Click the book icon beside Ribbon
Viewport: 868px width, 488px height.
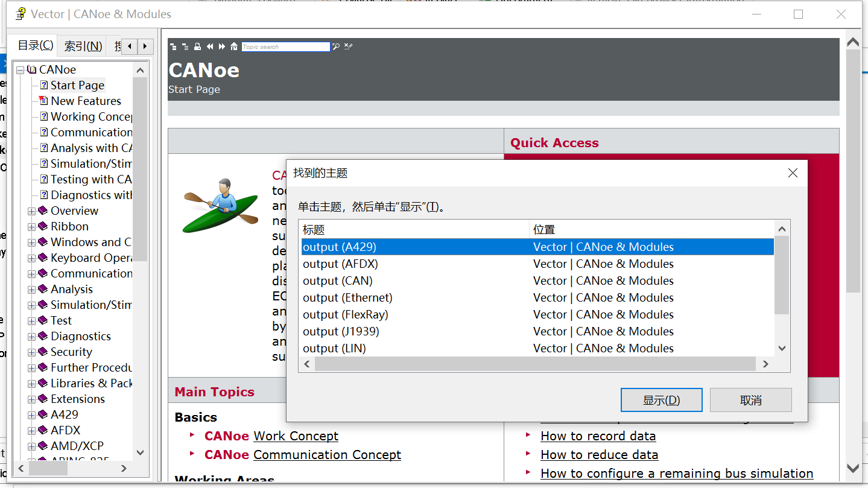pyautogui.click(x=43, y=226)
